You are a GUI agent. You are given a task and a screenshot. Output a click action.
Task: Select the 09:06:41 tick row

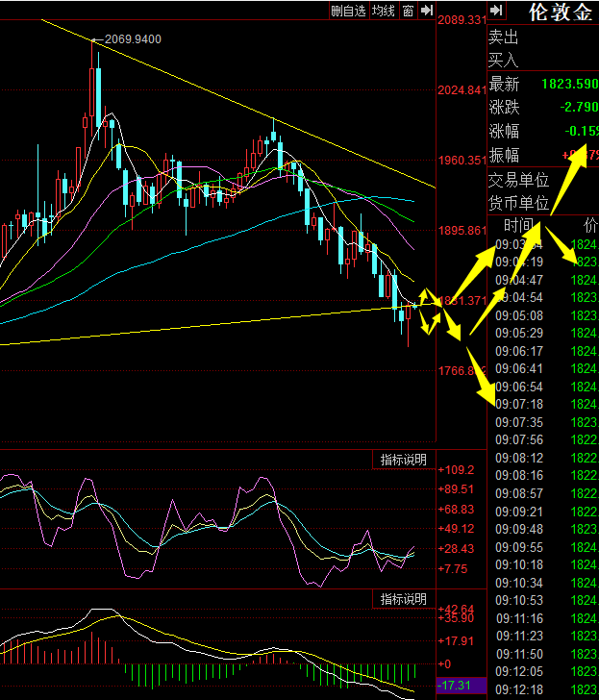point(547,369)
